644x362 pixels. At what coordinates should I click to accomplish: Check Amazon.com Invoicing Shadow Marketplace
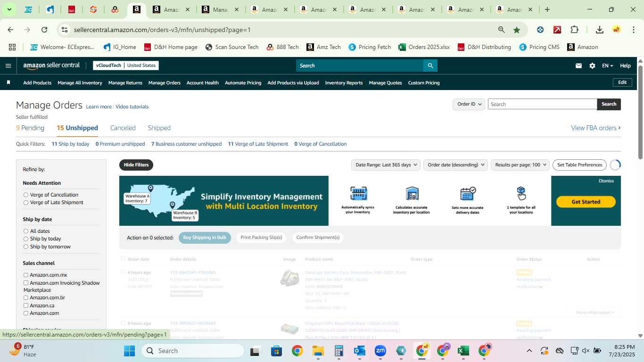[x=26, y=283]
